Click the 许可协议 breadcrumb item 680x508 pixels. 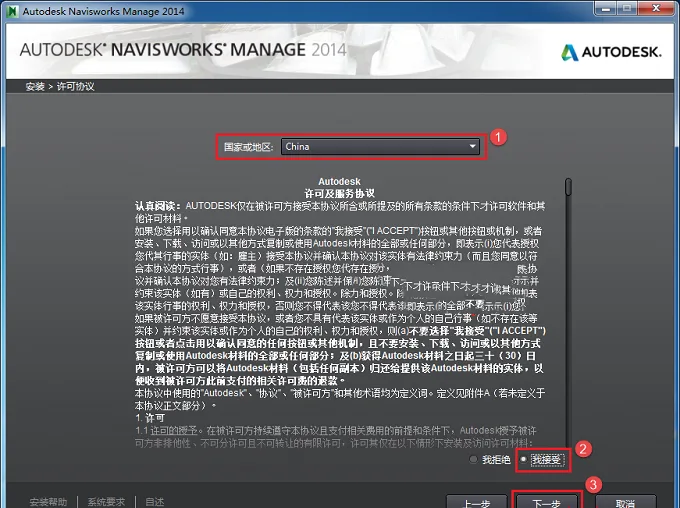click(x=75, y=86)
